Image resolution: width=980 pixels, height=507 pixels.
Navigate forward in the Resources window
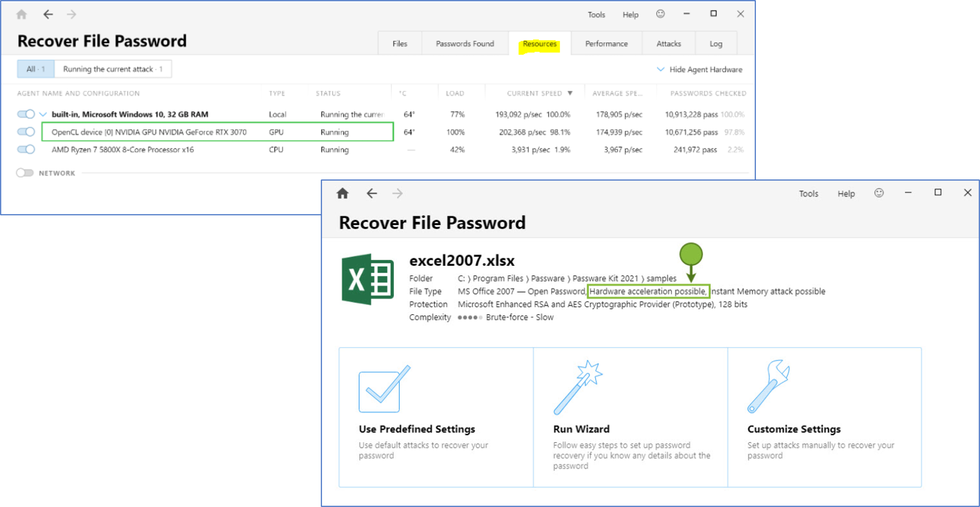[71, 15]
